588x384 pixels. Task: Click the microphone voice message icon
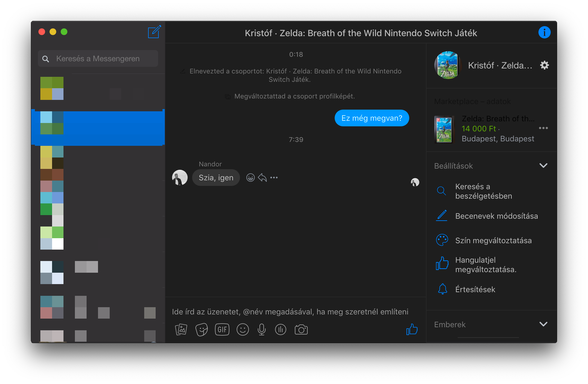(x=261, y=330)
